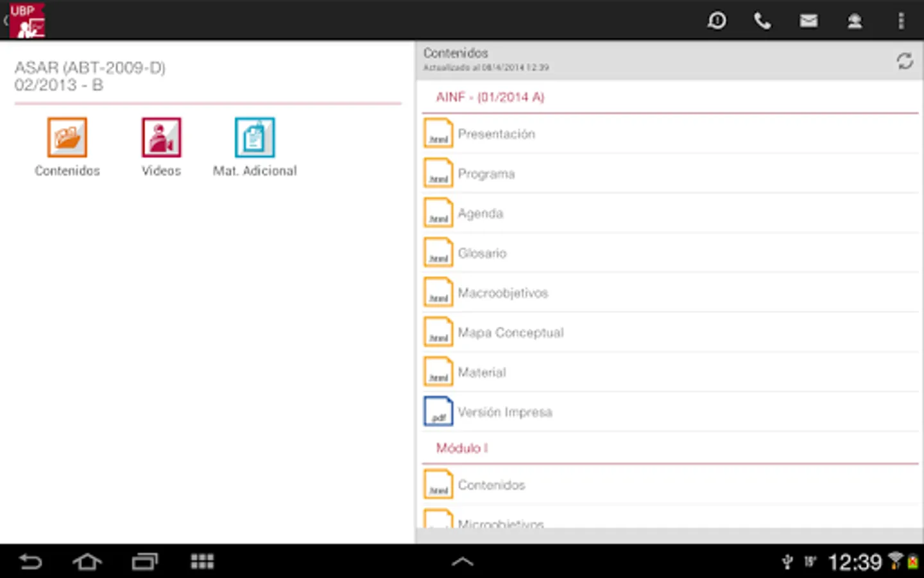Tap the Android home button
924x578 pixels.
[x=87, y=562]
